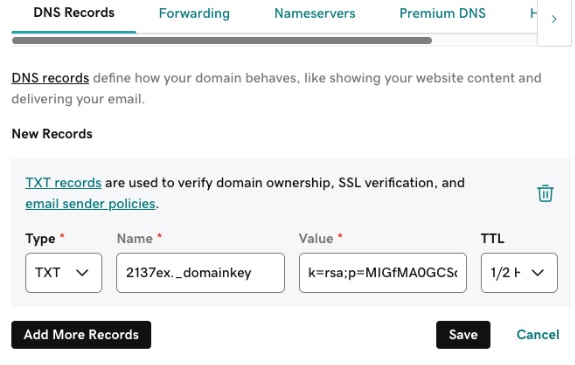Screen dimensions: 575x365
Task: Open the Type dropdown showing TXT
Action: coord(63,273)
